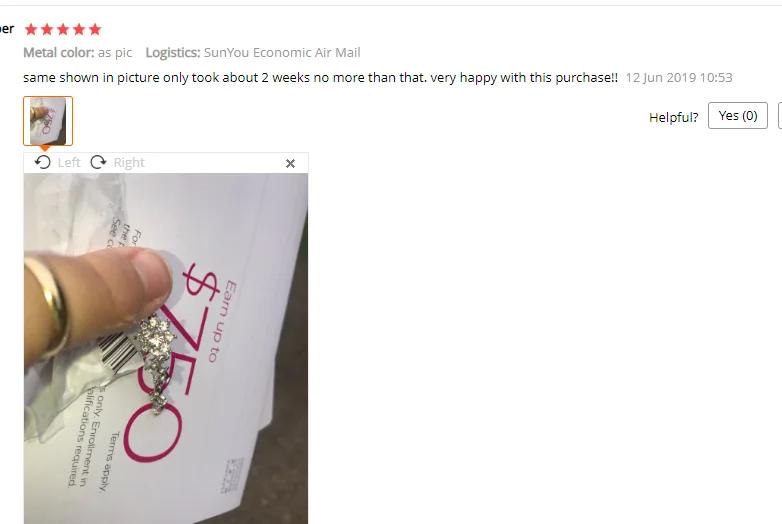Click the cut-off button beside Yes (0)
Screen dimensions: 782x524
(780, 116)
